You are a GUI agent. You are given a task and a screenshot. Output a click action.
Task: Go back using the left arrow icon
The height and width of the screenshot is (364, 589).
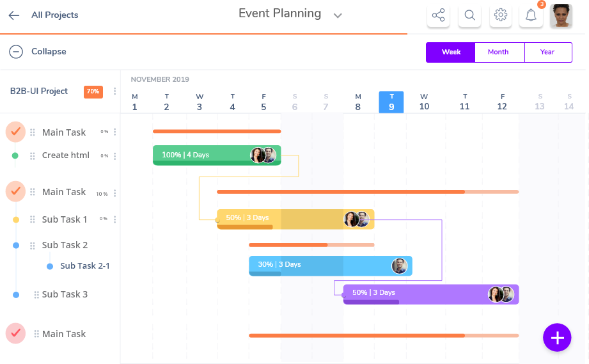point(14,15)
